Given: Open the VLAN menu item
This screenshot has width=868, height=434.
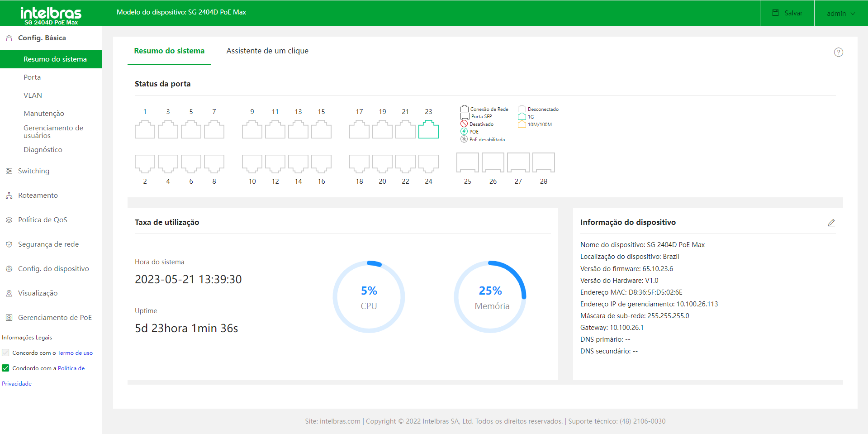Looking at the screenshot, I should tap(33, 95).
